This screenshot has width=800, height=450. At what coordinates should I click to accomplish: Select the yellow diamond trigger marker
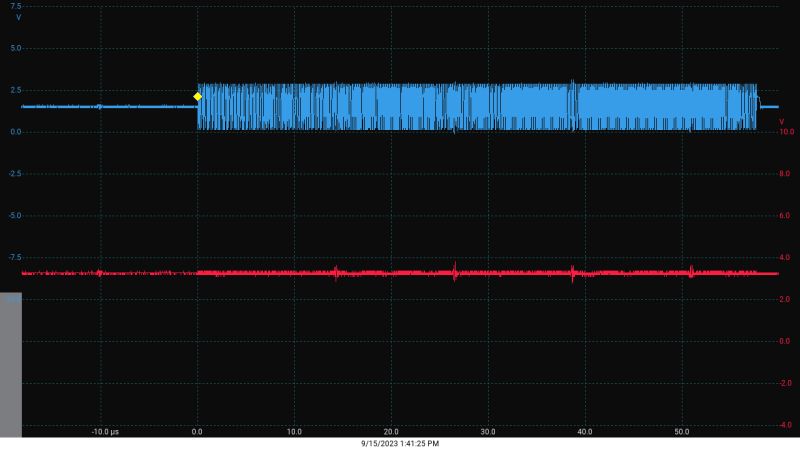[x=197, y=96]
